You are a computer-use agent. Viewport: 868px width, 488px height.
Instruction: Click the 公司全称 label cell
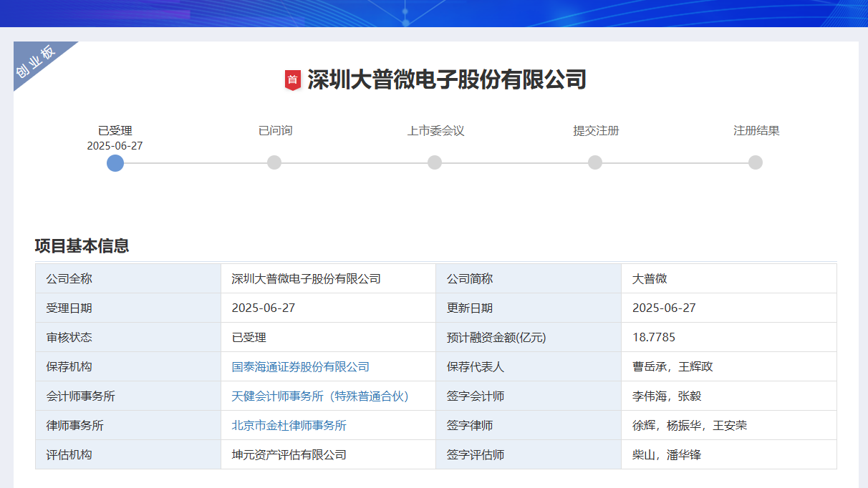click(128, 278)
